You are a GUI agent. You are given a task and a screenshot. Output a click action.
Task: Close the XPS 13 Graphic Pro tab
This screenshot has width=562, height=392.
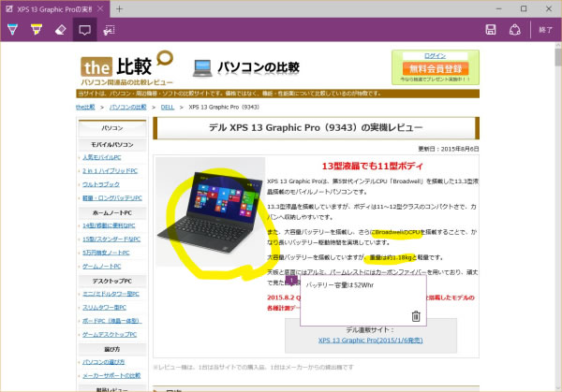[x=100, y=9]
